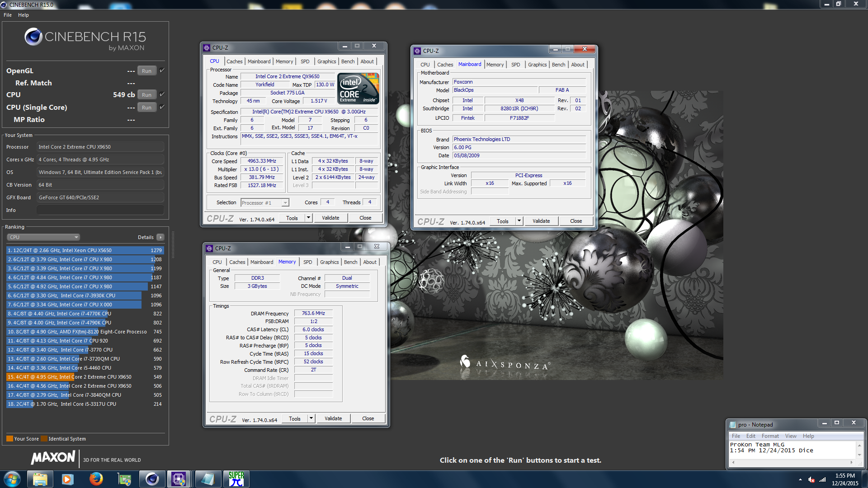The image size is (868, 488).
Task: Open the network signal tray icon
Action: click(822, 479)
